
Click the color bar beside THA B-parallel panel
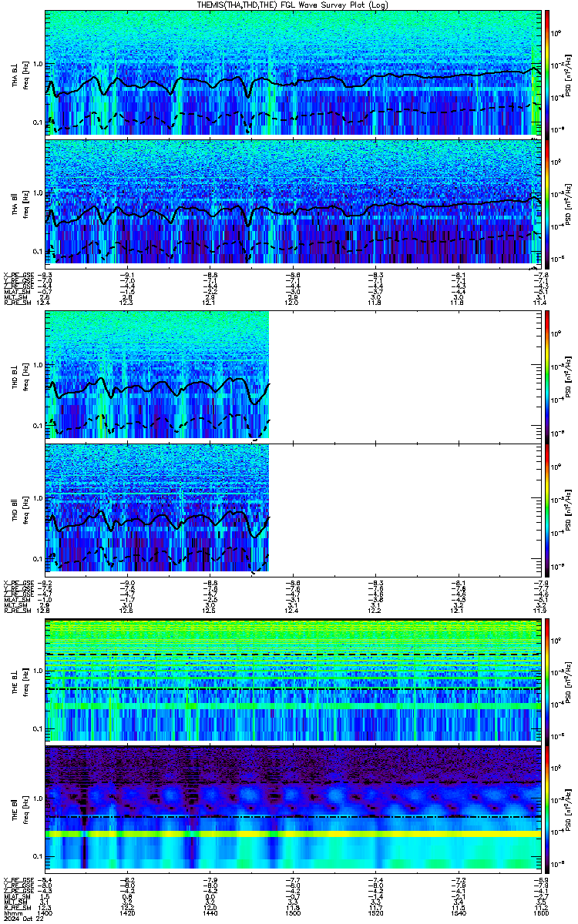tap(548, 203)
